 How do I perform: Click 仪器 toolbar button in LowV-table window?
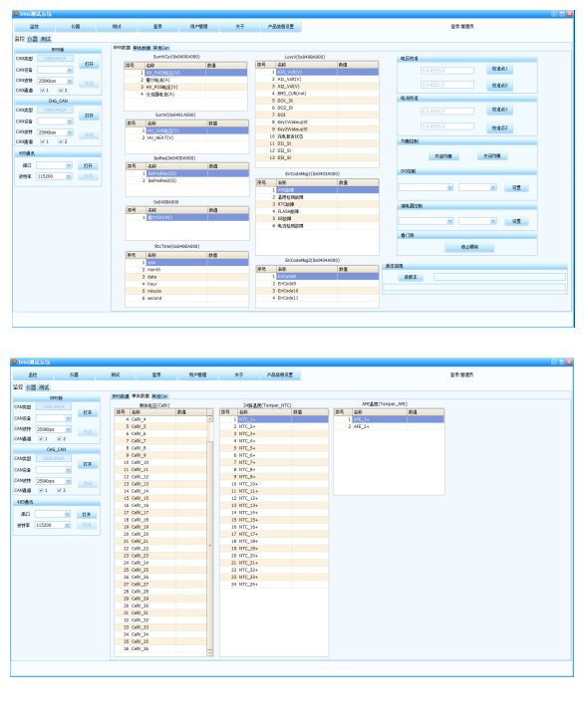[76, 27]
